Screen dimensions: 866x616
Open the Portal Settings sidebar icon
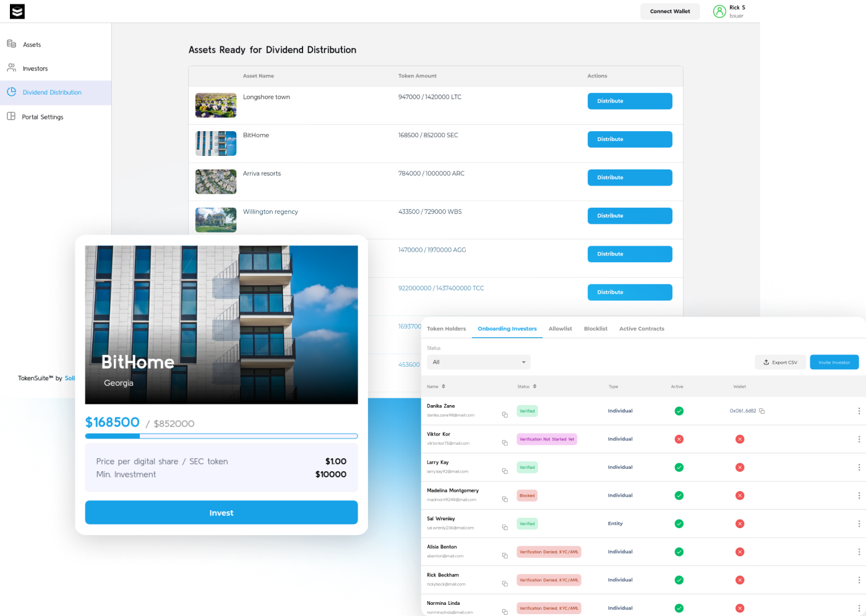pyautogui.click(x=11, y=116)
